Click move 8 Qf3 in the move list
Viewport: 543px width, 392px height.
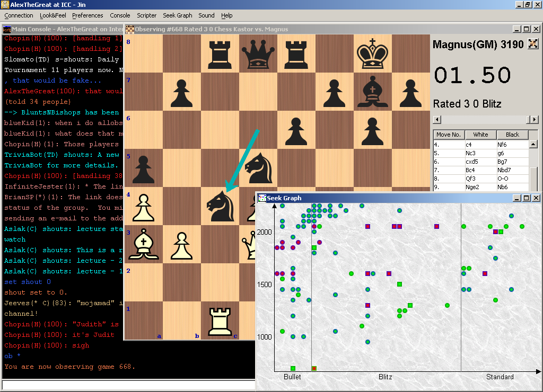pyautogui.click(x=480, y=179)
